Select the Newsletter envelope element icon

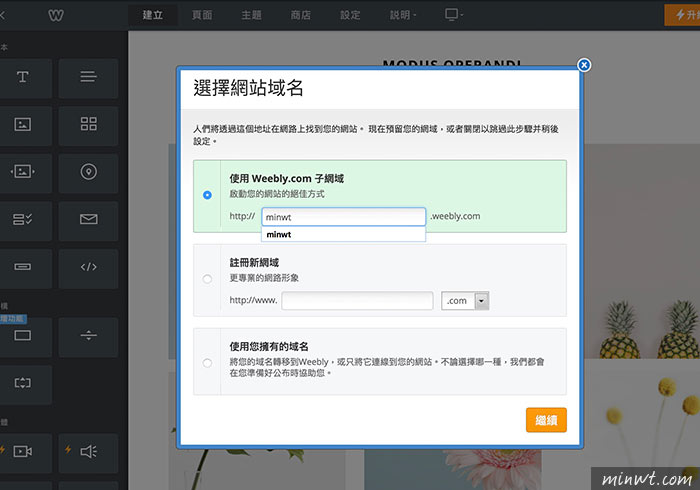(x=88, y=219)
